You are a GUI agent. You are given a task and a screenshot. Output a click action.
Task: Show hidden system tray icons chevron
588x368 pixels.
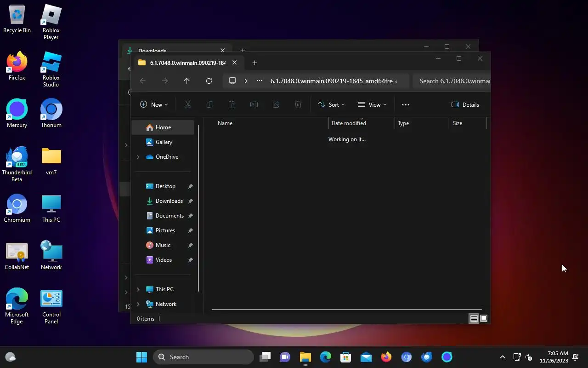click(x=503, y=357)
